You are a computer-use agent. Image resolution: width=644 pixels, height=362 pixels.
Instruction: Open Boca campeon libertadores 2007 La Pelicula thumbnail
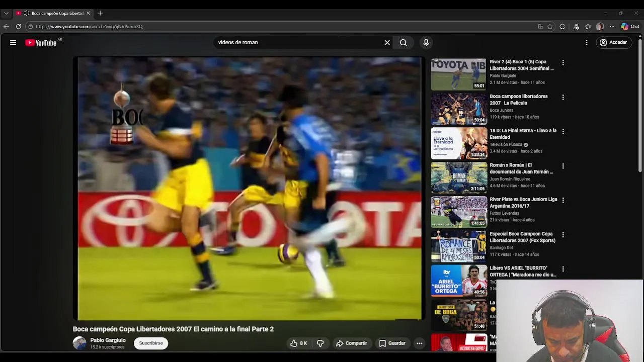(458, 109)
